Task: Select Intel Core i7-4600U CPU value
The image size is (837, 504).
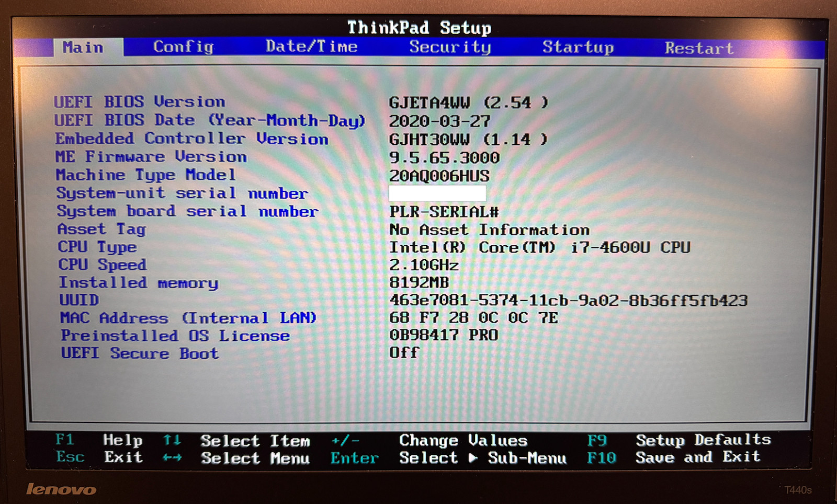Action: coord(540,247)
